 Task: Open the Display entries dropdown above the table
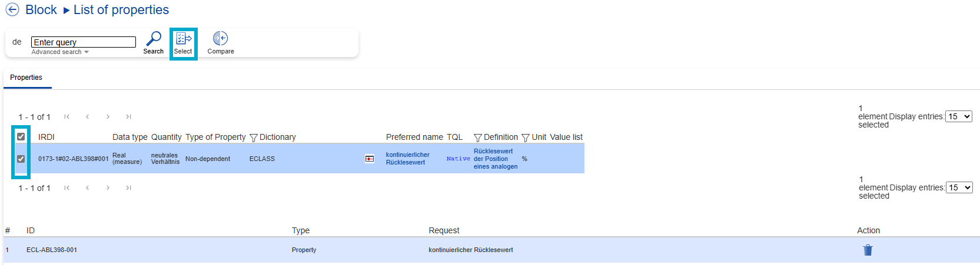coord(958,116)
